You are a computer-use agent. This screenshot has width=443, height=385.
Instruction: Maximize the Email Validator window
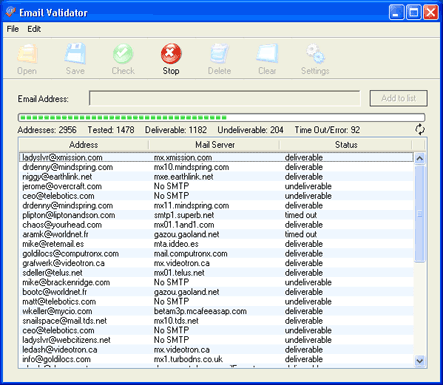click(414, 13)
